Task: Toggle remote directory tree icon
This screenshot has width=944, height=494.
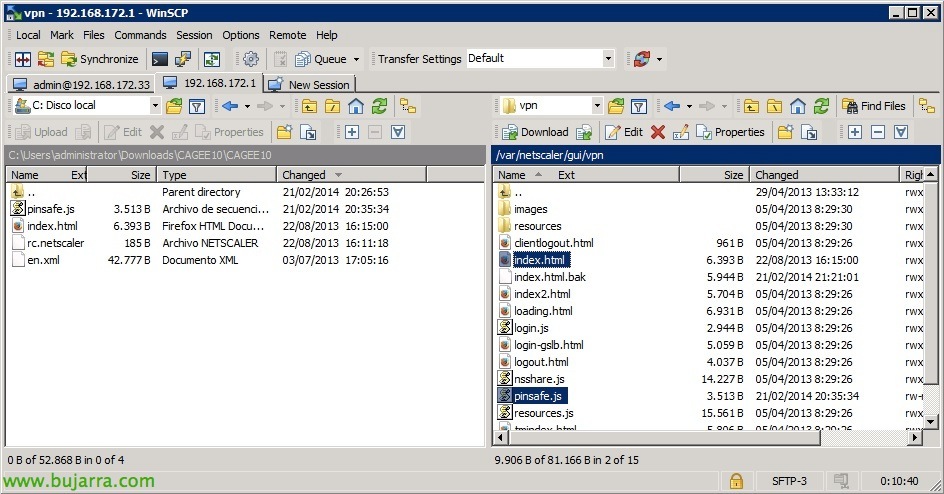Action: click(x=927, y=106)
